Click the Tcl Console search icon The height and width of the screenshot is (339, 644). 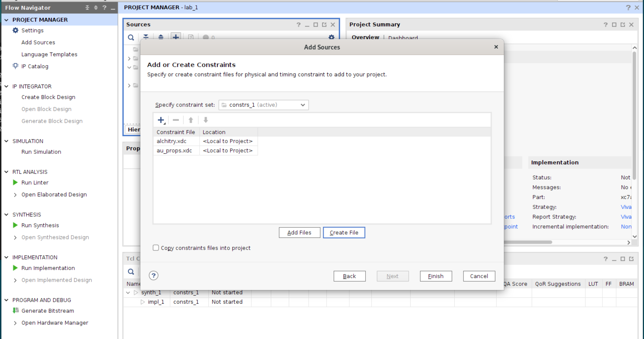click(131, 272)
